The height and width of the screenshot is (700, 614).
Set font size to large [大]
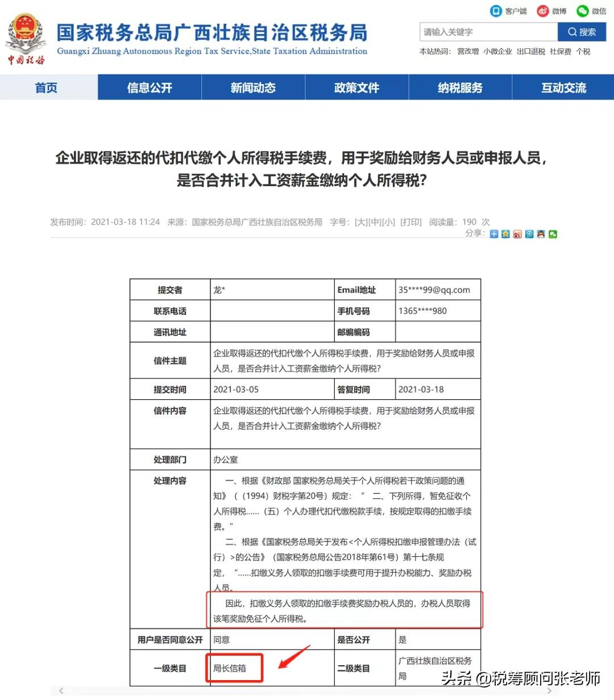pos(361,222)
